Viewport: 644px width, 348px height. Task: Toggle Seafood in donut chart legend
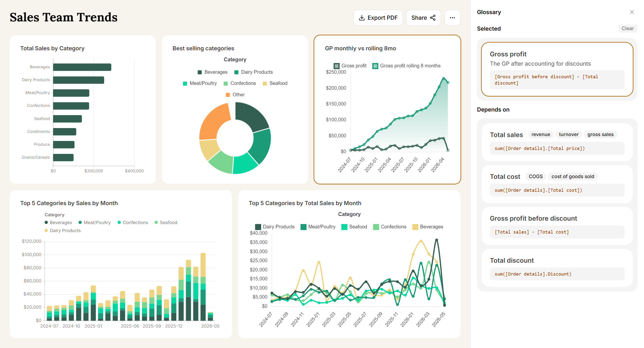pyautogui.click(x=275, y=83)
